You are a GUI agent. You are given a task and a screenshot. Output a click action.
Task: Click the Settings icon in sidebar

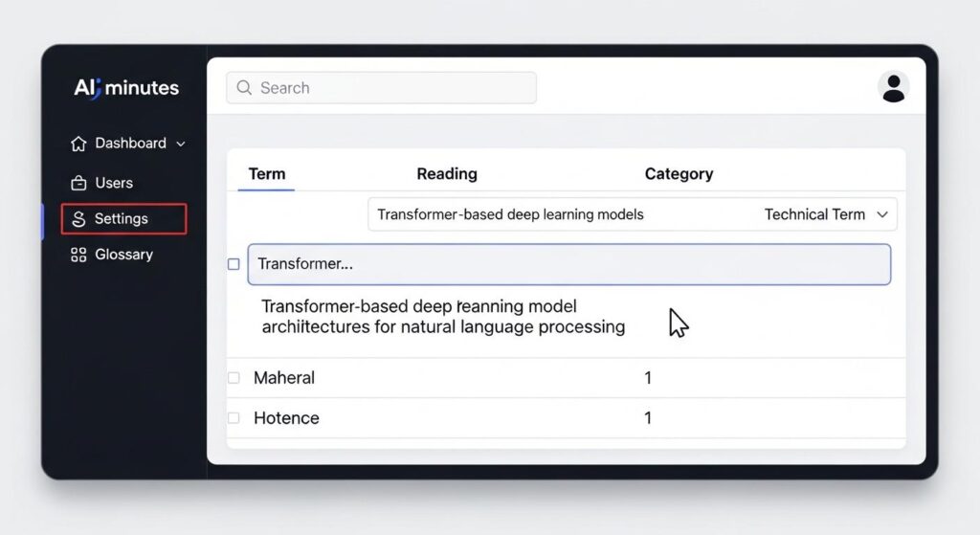point(78,219)
